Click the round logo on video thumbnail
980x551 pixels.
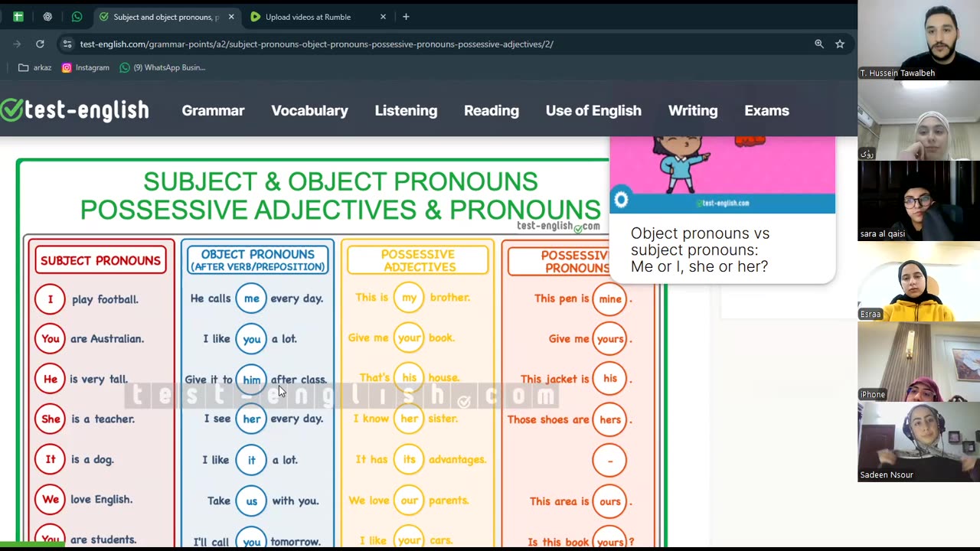621,201
